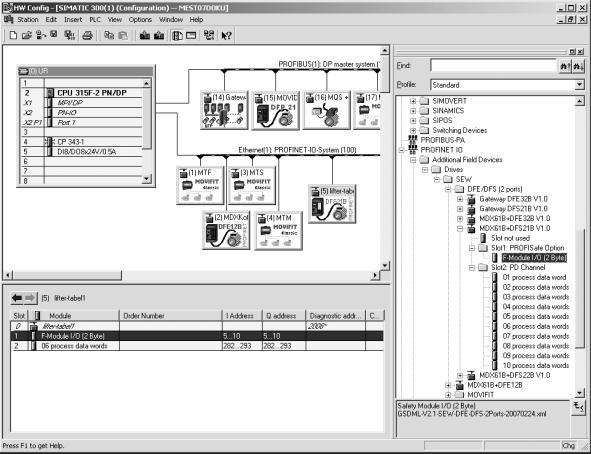Screen dimensions: 591x454
Task: Click the search down icon next to Find
Action: (x=578, y=66)
